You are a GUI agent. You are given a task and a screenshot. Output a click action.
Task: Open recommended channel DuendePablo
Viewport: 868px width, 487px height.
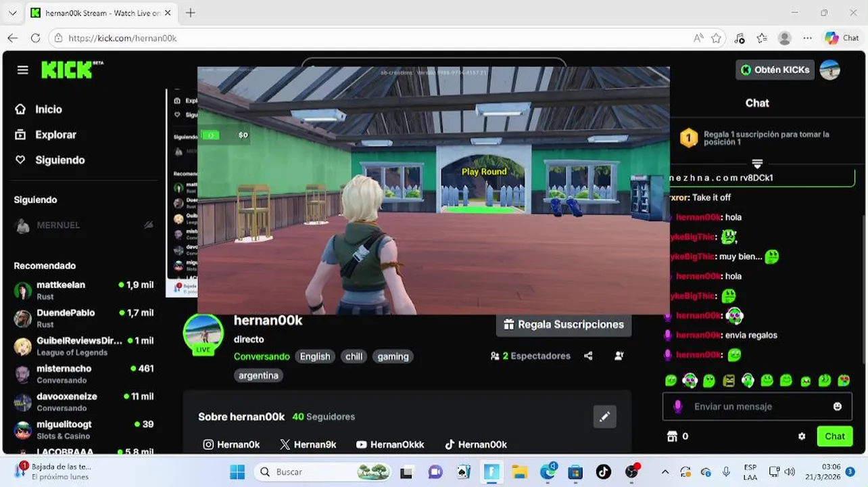pos(84,318)
